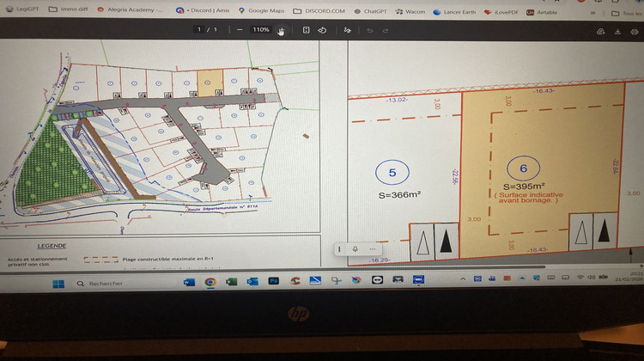Open the ChatGPT bookmark
Screen dimensions: 644x361
(x=370, y=12)
